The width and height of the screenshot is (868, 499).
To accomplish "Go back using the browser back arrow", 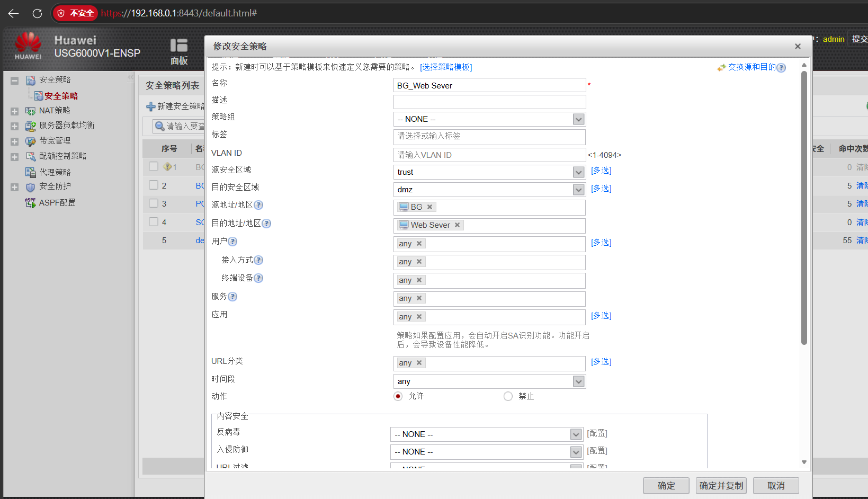I will click(14, 13).
